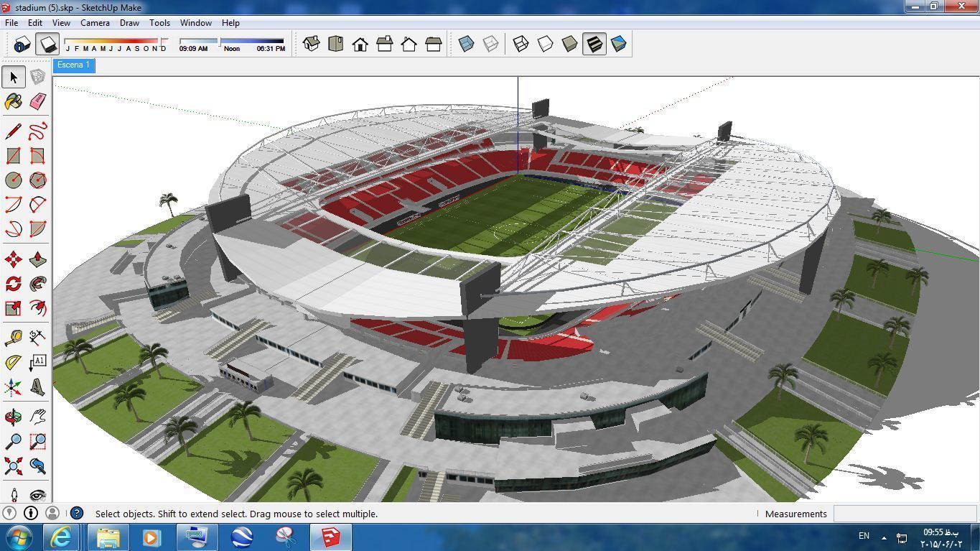Choose the Rectangle tool

click(14, 156)
